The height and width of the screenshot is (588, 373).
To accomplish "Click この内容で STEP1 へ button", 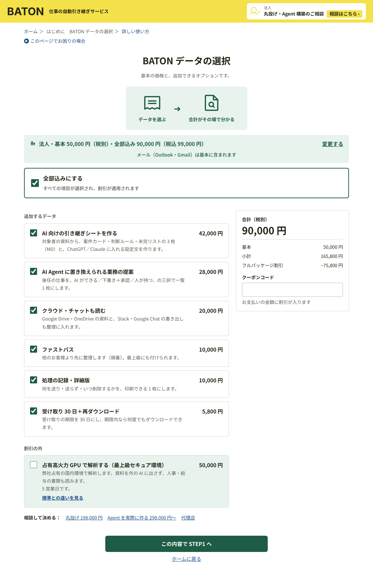I will [x=186, y=544].
